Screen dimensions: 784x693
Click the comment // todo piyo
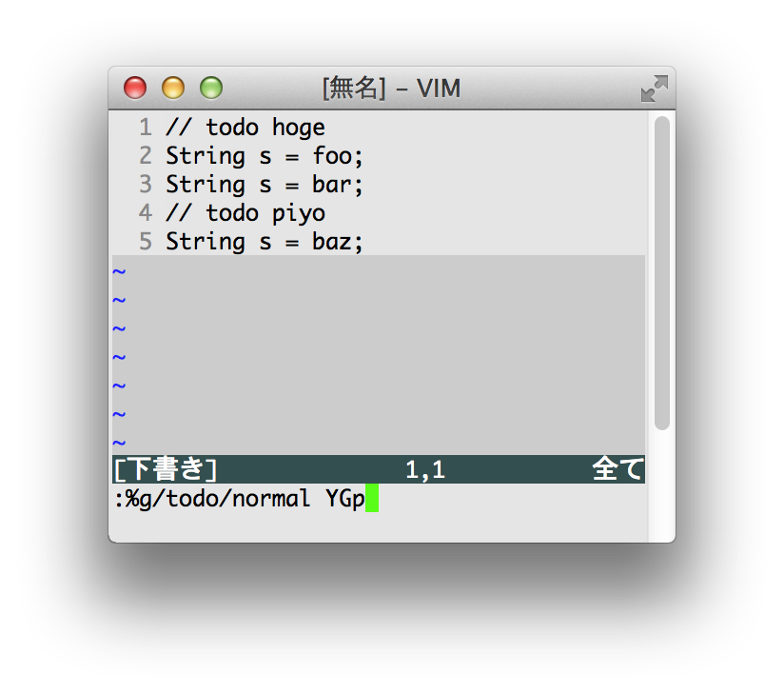coord(244,212)
